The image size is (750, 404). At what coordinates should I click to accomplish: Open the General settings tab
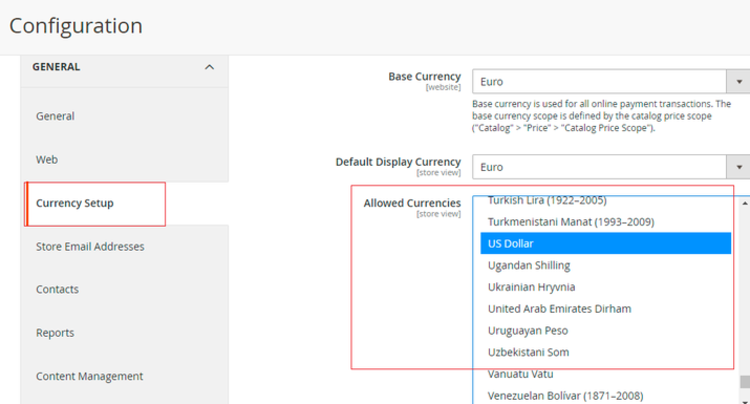56,116
